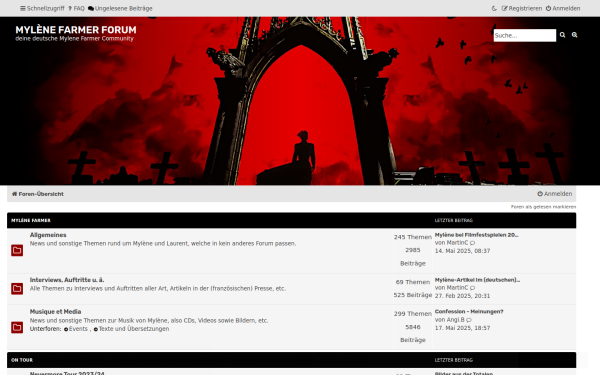This screenshot has height=375, width=600.
Task: View Angi.B user profile
Action: point(455,320)
